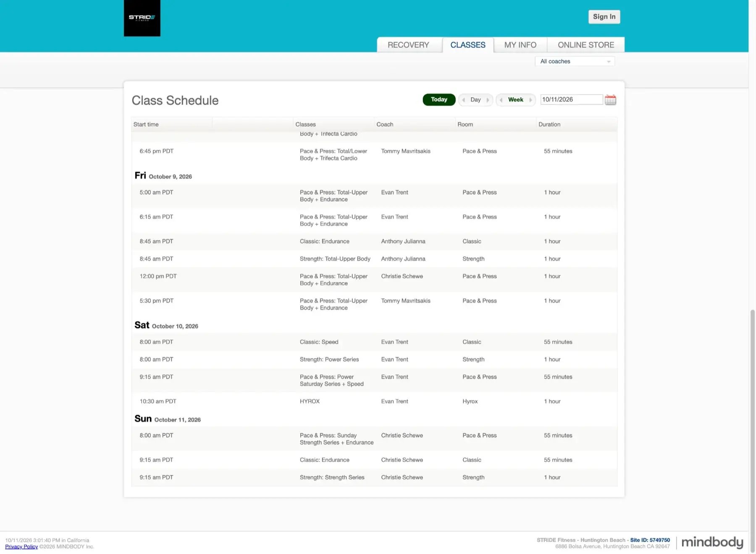Click the Friday 6:15 am PDT time cell
Viewport: 756px width, 554px height.
[156, 217]
